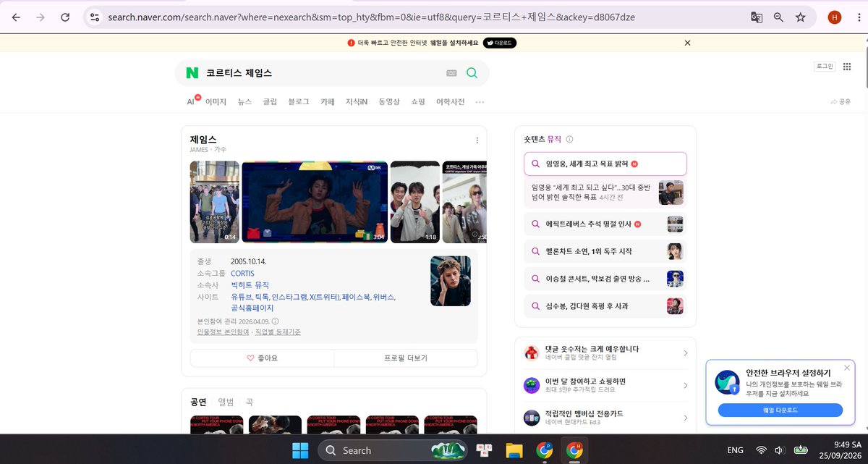This screenshot has width=868, height=464.
Task: Open 임영웅, 세계 최고 목표 밝혀 topic
Action: (x=605, y=164)
